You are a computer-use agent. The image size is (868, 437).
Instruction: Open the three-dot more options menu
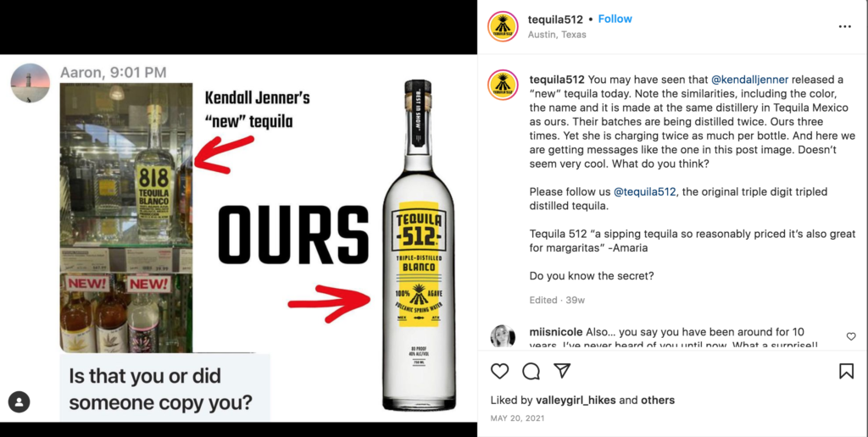pyautogui.click(x=845, y=26)
